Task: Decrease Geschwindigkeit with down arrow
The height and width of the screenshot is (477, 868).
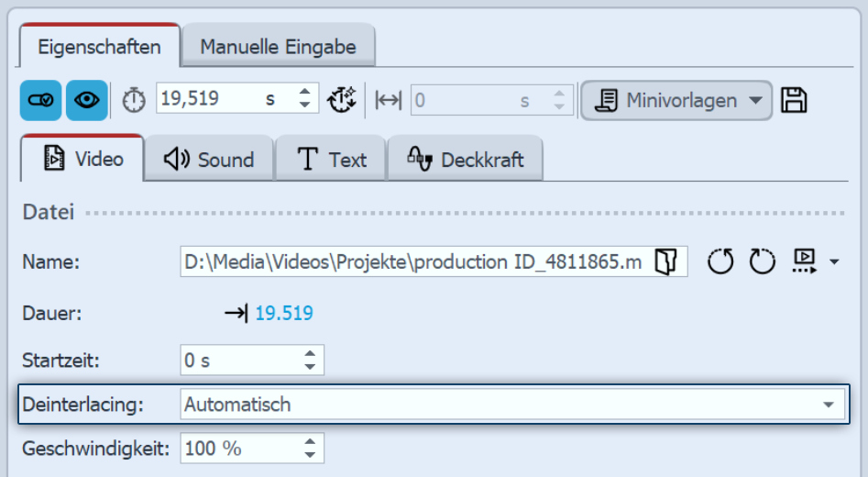Action: click(311, 455)
